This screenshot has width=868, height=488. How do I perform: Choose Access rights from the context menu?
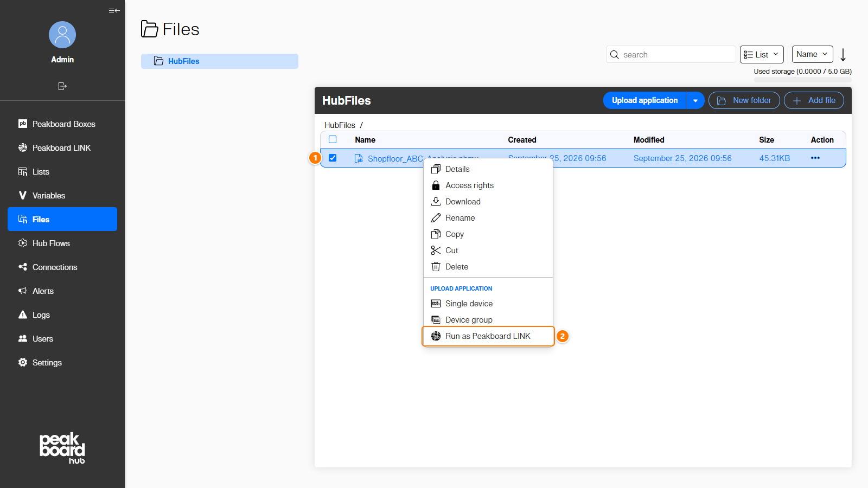pyautogui.click(x=488, y=185)
